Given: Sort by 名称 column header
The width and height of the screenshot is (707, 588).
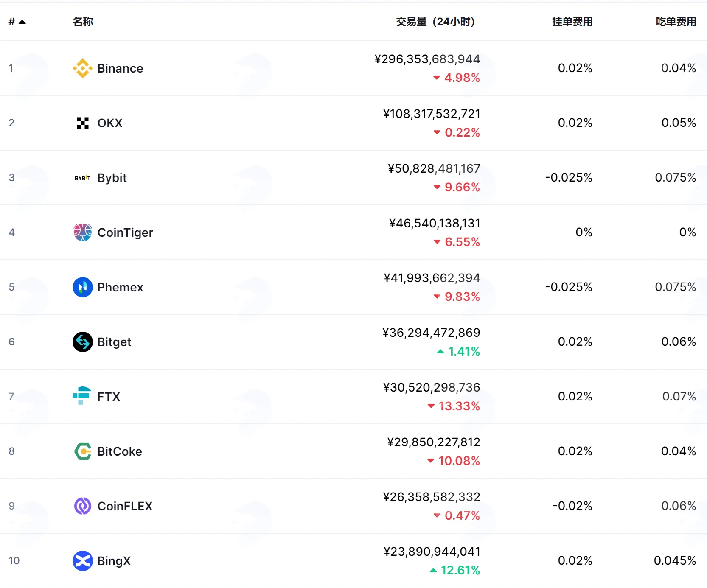Looking at the screenshot, I should click(x=83, y=22).
